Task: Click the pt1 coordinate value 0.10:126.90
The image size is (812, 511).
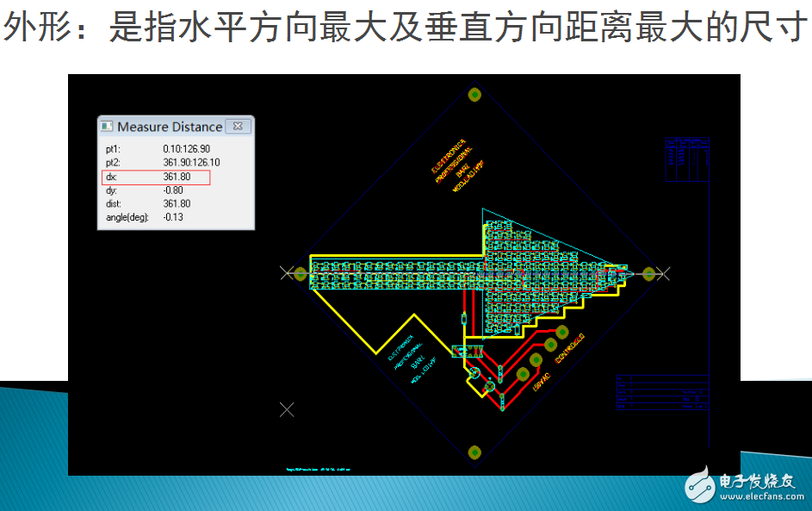Action: point(186,149)
